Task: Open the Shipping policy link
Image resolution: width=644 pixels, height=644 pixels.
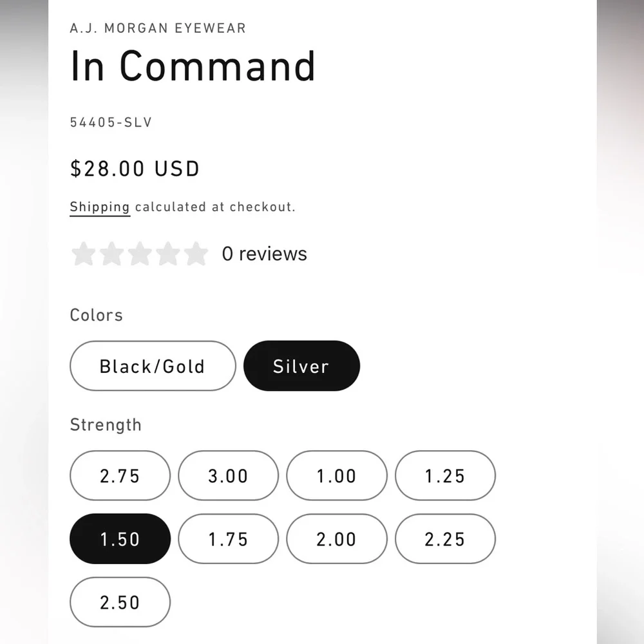Action: tap(100, 207)
